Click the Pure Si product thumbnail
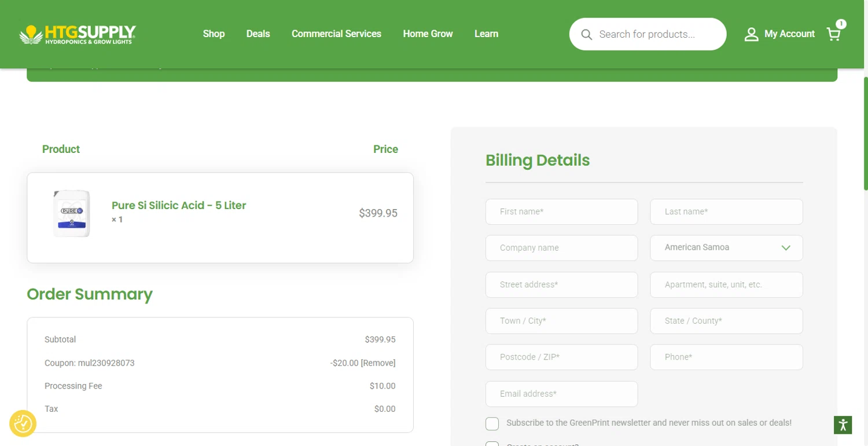Viewport: 868px width, 446px height. [x=72, y=213]
